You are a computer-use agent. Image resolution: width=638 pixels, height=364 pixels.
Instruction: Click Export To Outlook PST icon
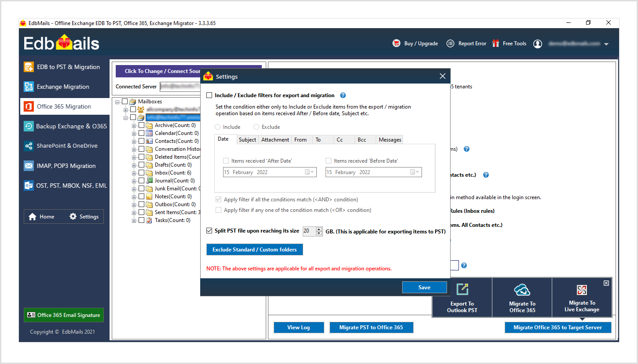[x=462, y=289]
